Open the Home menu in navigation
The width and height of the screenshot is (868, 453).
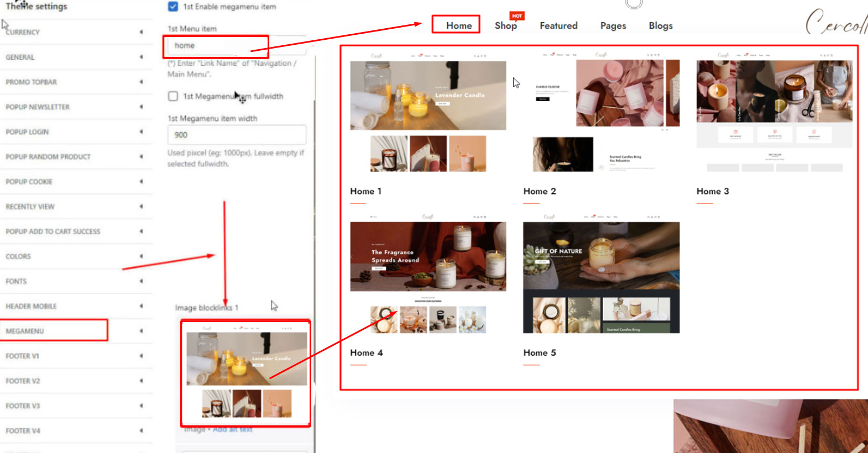pyautogui.click(x=458, y=25)
